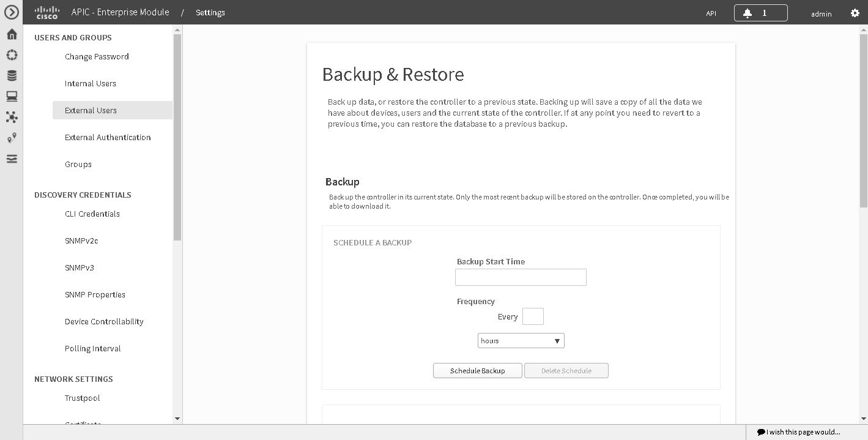
Task: Click the Cisco logo
Action: [x=47, y=12]
